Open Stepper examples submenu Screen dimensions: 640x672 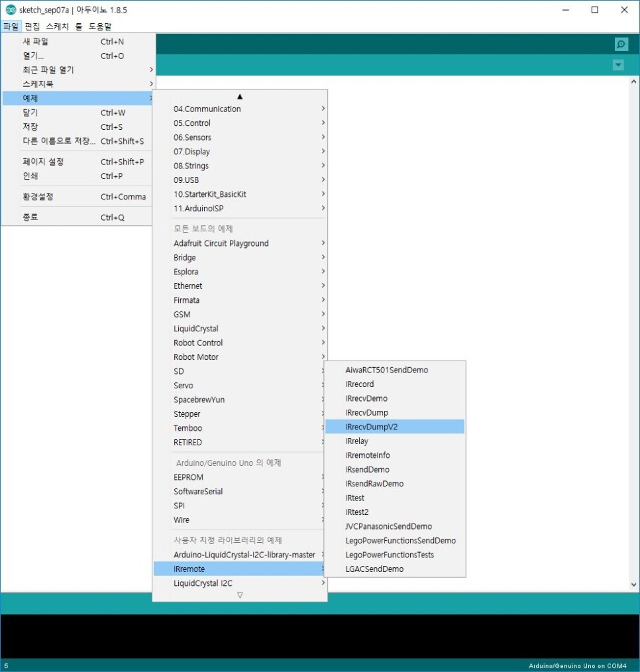(239, 414)
